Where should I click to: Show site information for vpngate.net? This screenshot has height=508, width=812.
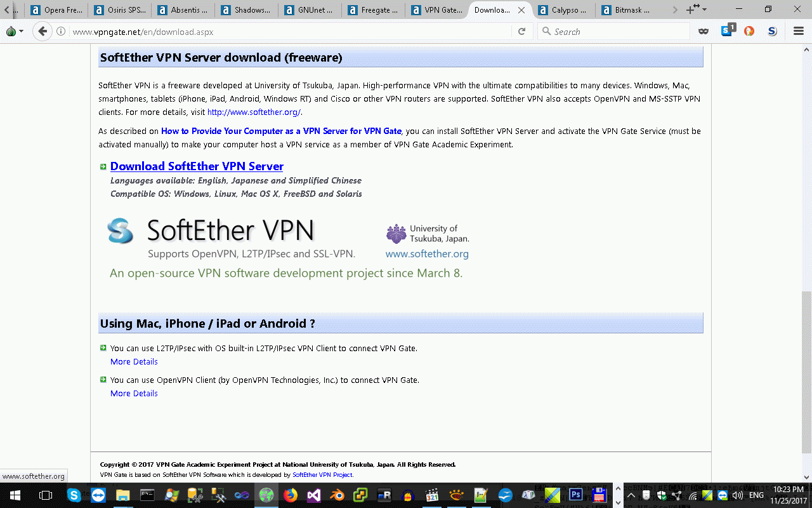(x=61, y=32)
